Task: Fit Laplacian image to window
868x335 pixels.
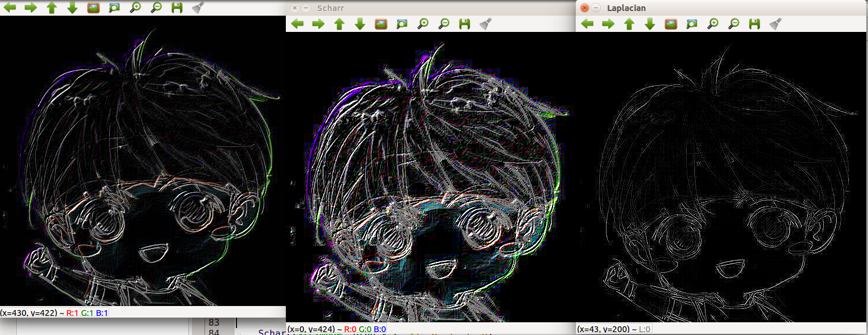Action: point(691,24)
